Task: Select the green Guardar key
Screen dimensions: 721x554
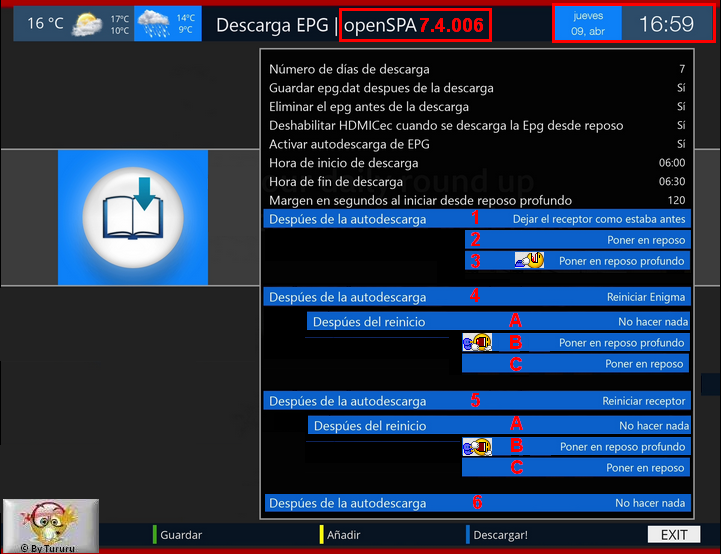Action: (177, 535)
